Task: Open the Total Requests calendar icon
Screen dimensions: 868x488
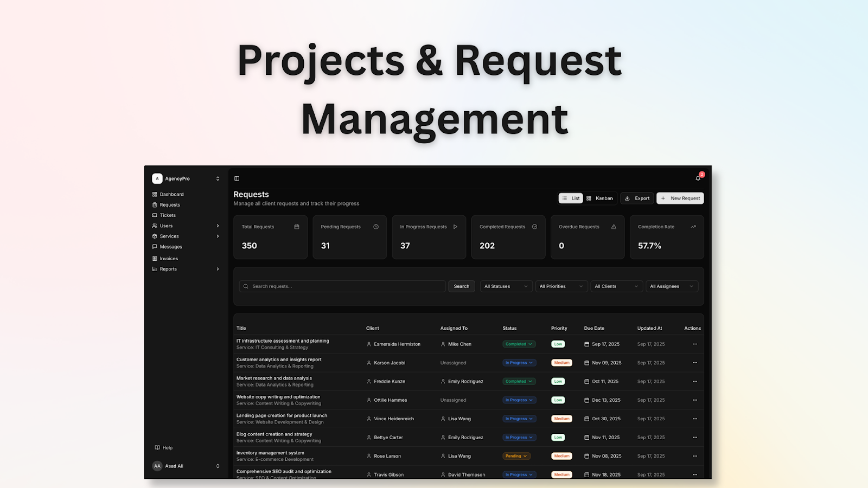Action: pyautogui.click(x=296, y=226)
